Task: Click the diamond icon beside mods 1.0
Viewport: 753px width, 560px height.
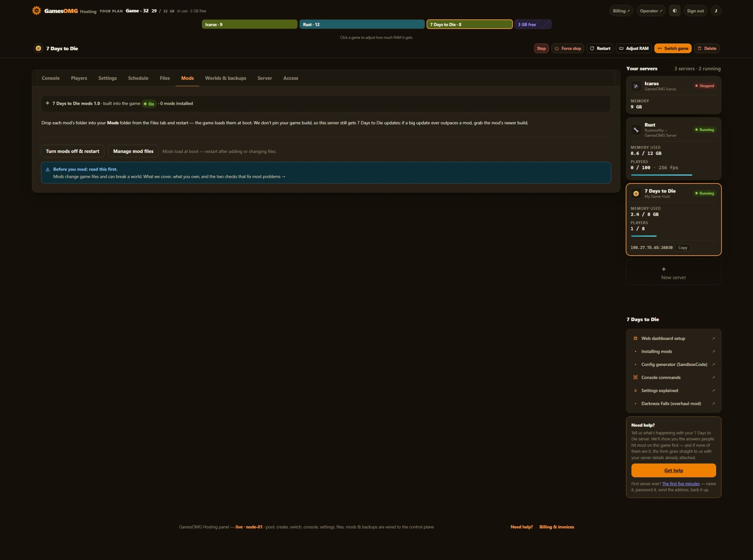Action: [48, 103]
